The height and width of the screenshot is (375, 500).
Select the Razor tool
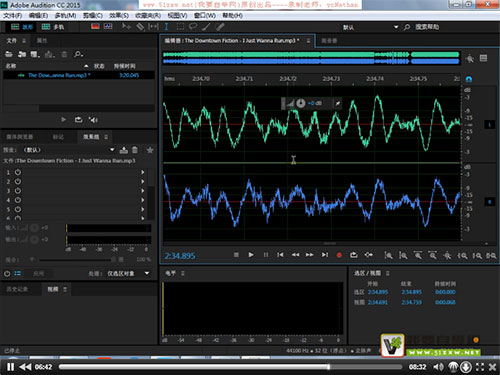(140, 27)
